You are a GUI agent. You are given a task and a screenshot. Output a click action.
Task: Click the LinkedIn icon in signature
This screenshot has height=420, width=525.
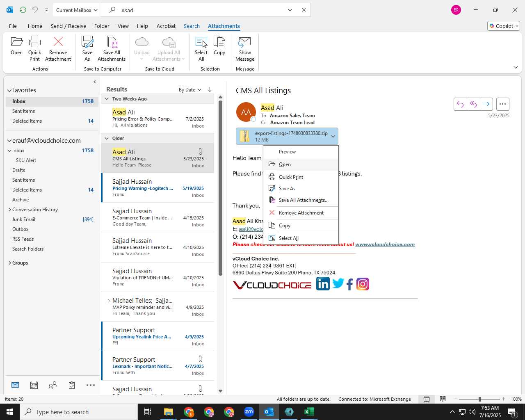coord(323,283)
